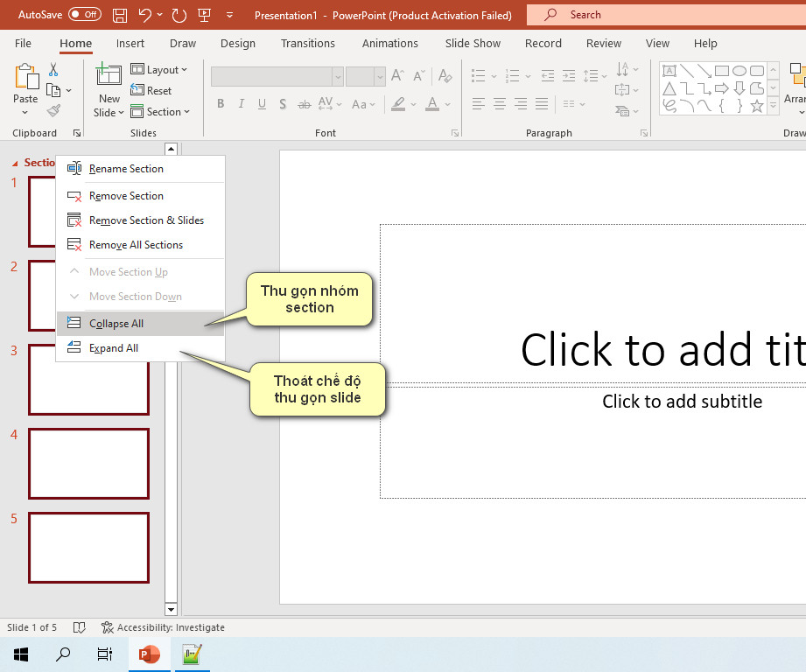Click the Italic formatting icon

(241, 104)
